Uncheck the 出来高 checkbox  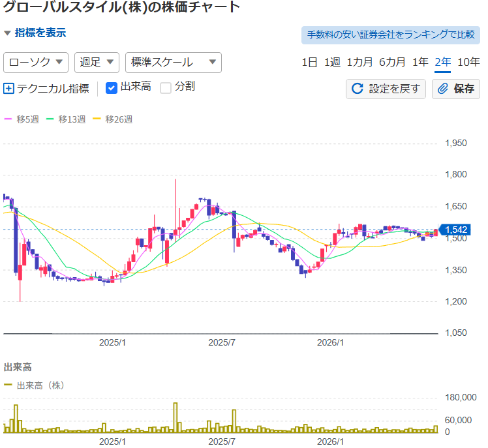112,88
